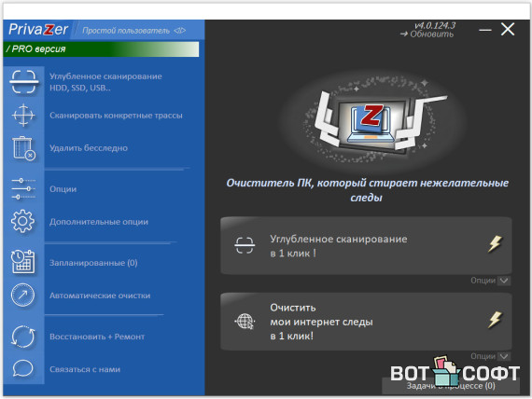Screen dimensions: 532x399
Task: Click the crosshair specific traces icon
Action: 23,116
